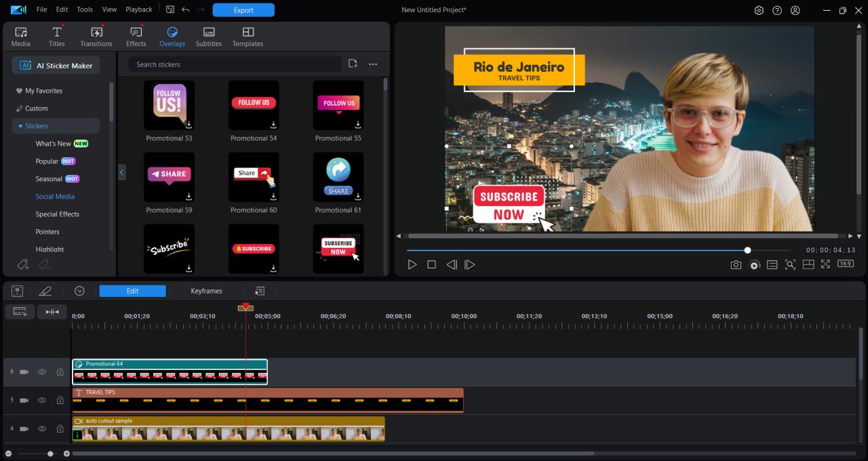Open the more options menu beside sticker search
868x461 pixels.
tap(372, 63)
